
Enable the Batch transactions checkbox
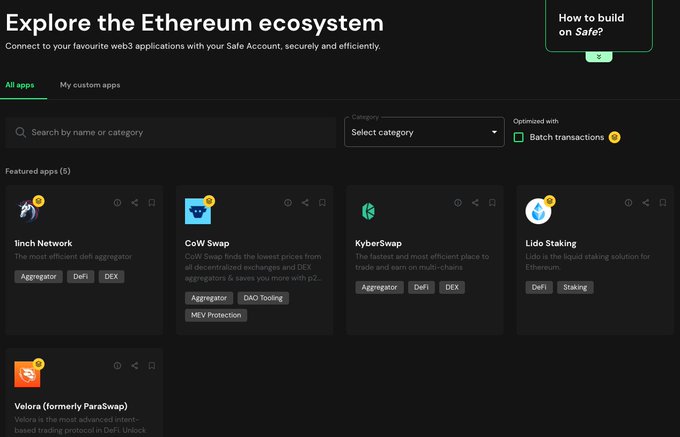coord(518,137)
